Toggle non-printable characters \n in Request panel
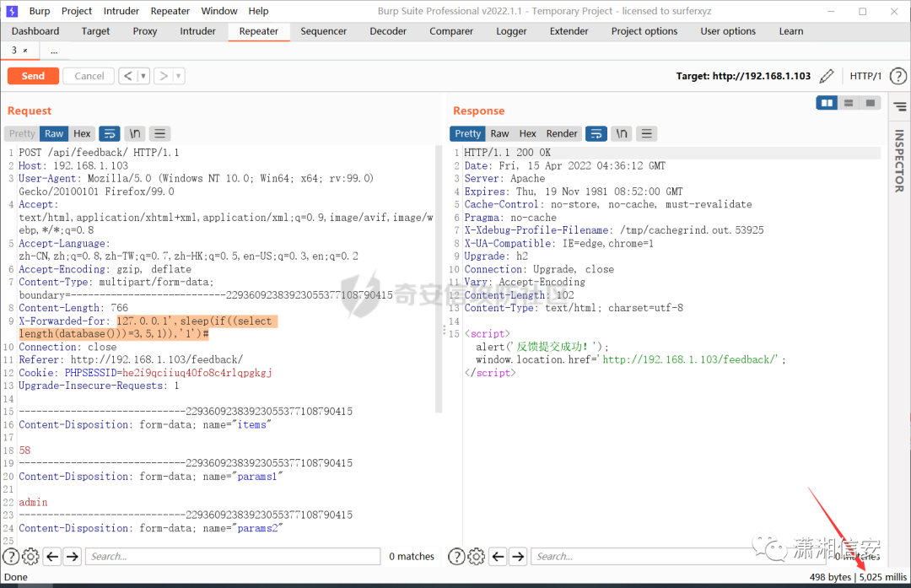 point(135,133)
